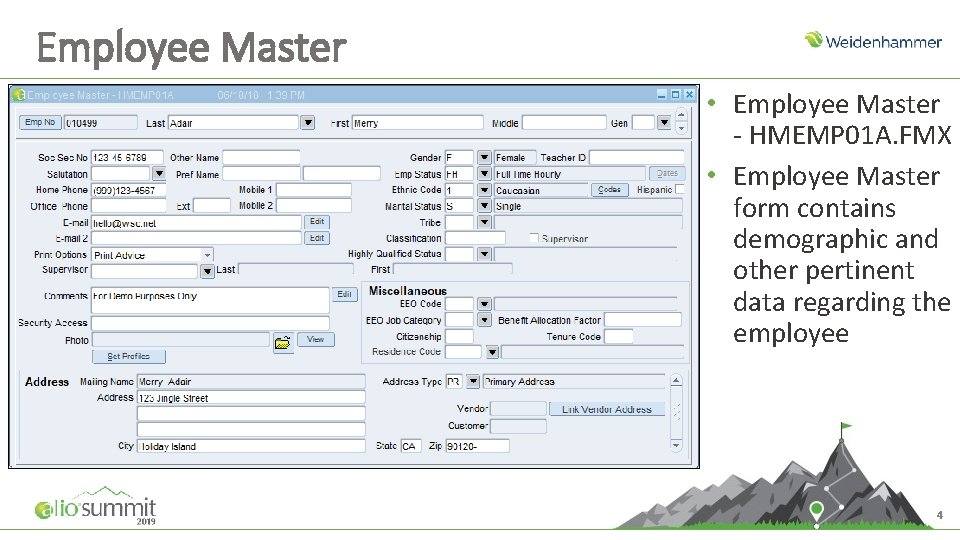
Task: Click the City field with Holiday Island
Action: coord(251,446)
